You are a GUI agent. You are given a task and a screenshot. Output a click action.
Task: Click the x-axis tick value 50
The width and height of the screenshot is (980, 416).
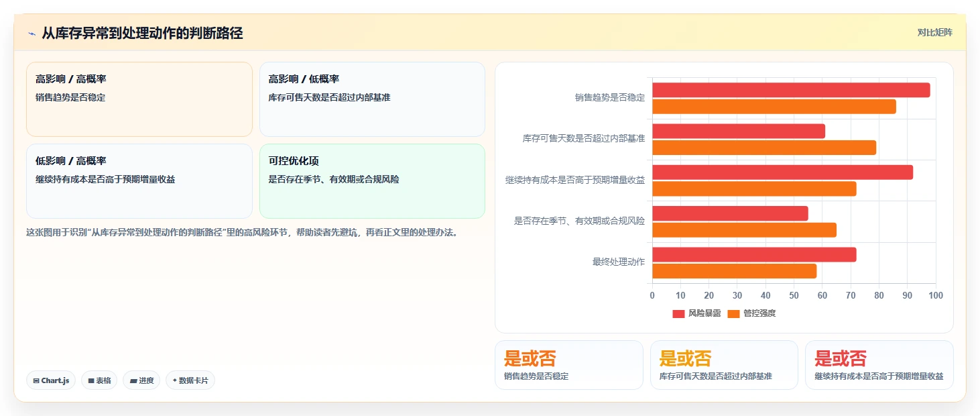(794, 295)
